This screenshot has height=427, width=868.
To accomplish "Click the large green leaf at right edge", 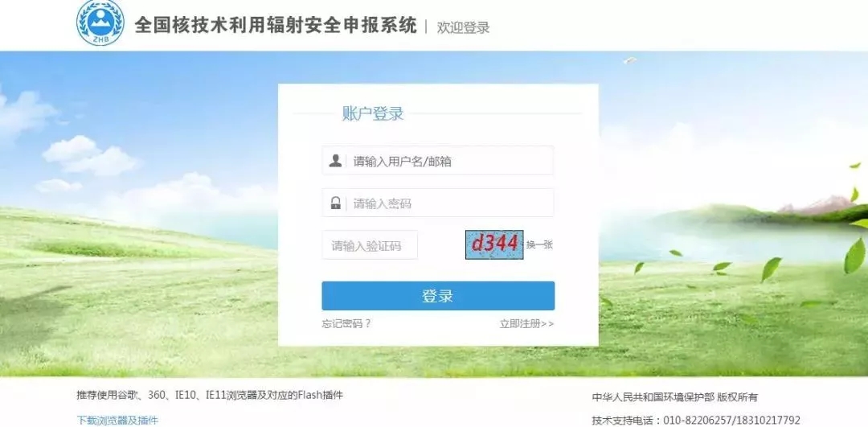I will coord(854,255).
